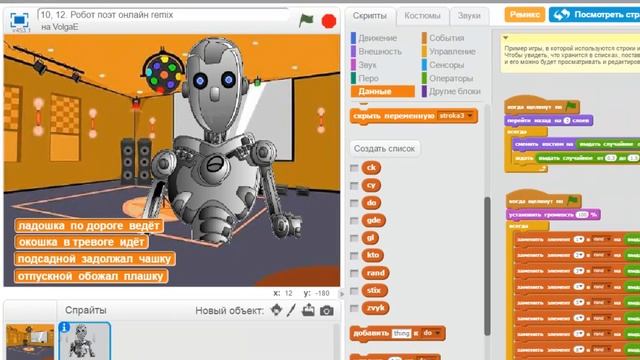Open robot sprite info icon

[64, 327]
